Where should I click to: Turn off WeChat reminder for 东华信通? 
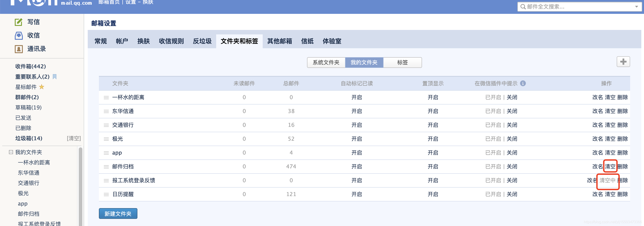click(512, 111)
